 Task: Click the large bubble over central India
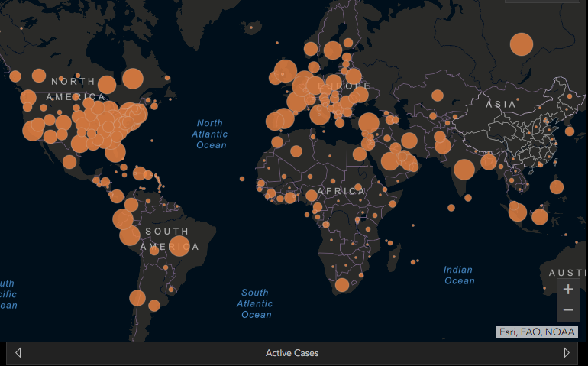pyautogui.click(x=464, y=170)
